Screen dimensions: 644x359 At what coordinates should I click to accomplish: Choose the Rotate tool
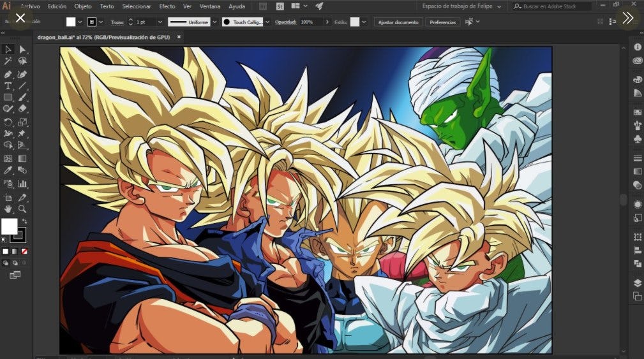(8, 122)
